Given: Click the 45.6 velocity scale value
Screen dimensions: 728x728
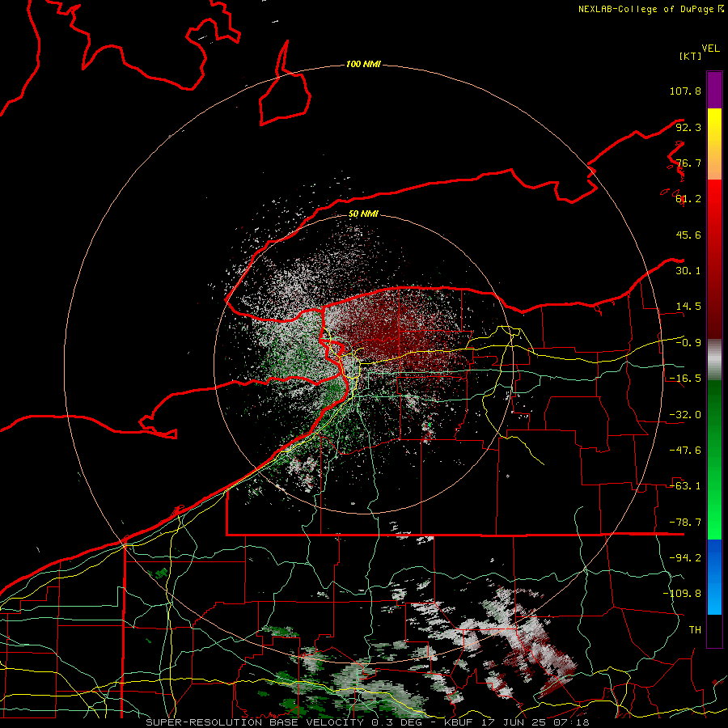Looking at the screenshot, I should click(x=688, y=235).
